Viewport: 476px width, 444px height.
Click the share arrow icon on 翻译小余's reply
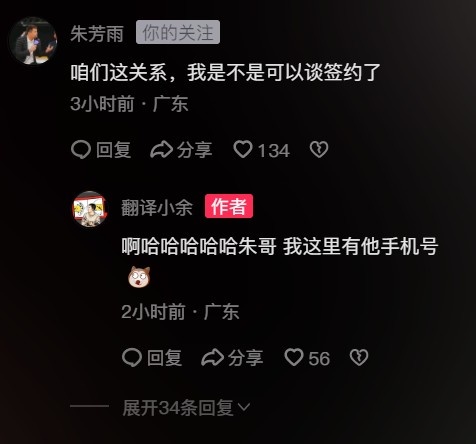[x=213, y=358]
